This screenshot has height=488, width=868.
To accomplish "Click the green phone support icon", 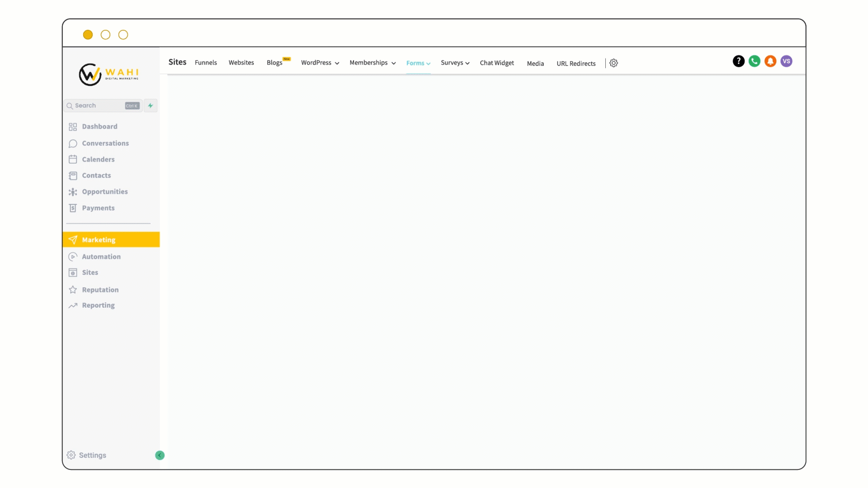I will 754,61.
